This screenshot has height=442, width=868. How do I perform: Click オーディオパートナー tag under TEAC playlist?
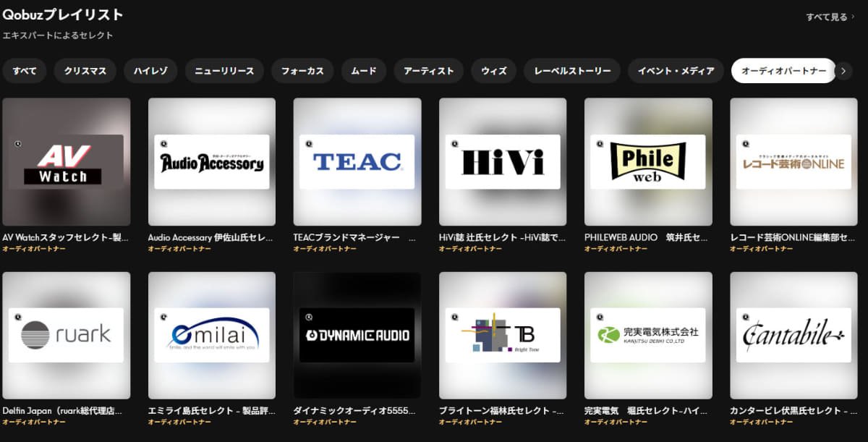point(325,249)
